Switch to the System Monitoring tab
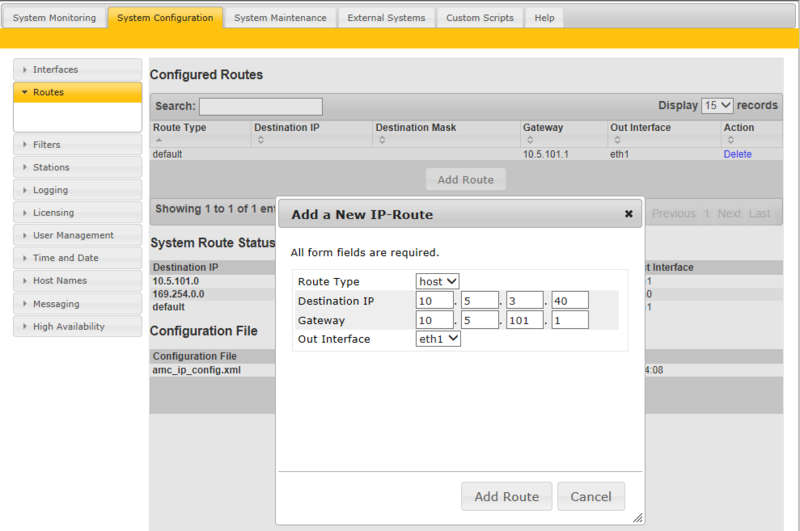The width and height of the screenshot is (800, 531). [x=54, y=18]
